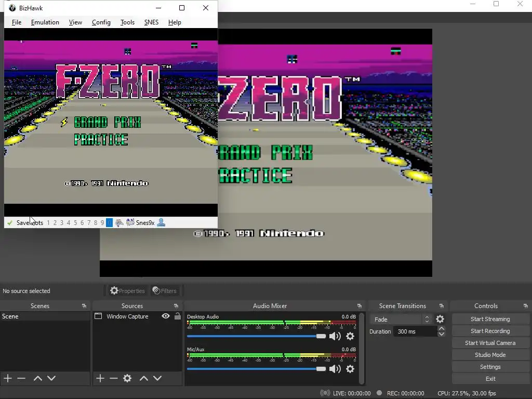This screenshot has height=399, width=532.
Task: Select save slot 5 in BizHawk
Action: [x=75, y=222]
